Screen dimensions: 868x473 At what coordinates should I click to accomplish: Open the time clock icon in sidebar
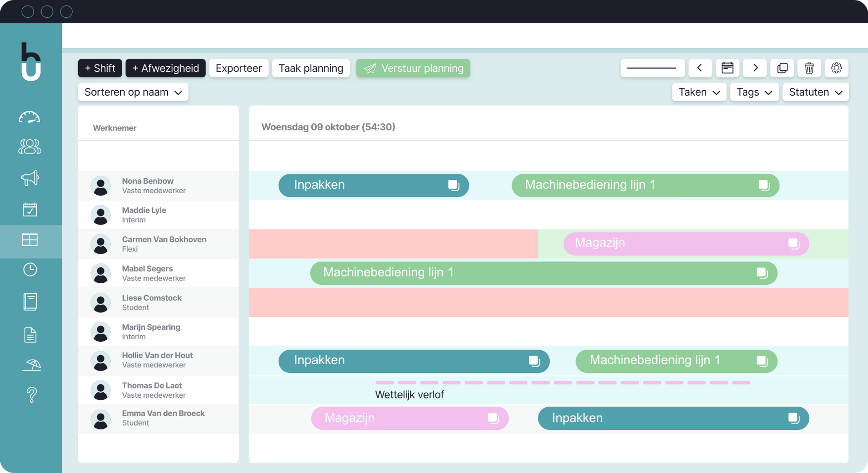(x=30, y=270)
